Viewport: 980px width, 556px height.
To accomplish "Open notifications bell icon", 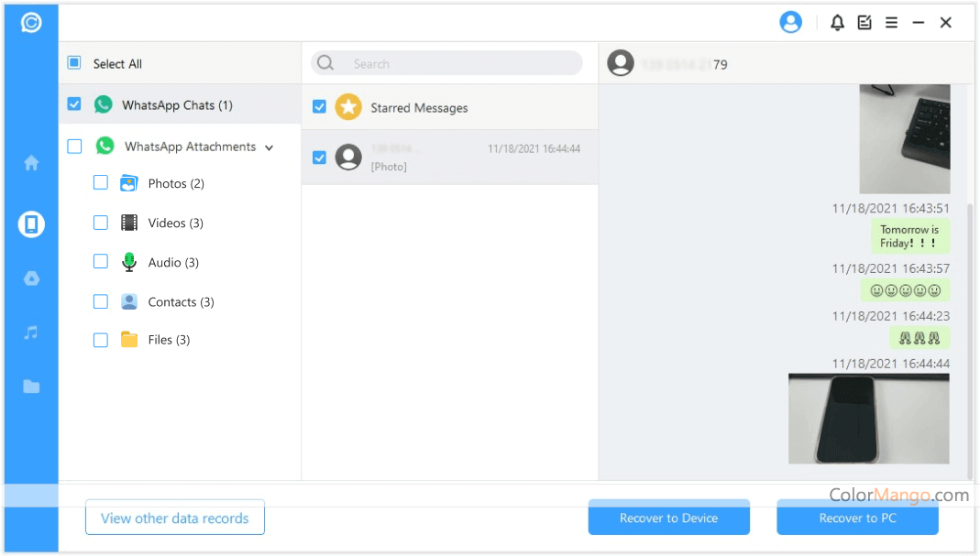I will point(838,23).
